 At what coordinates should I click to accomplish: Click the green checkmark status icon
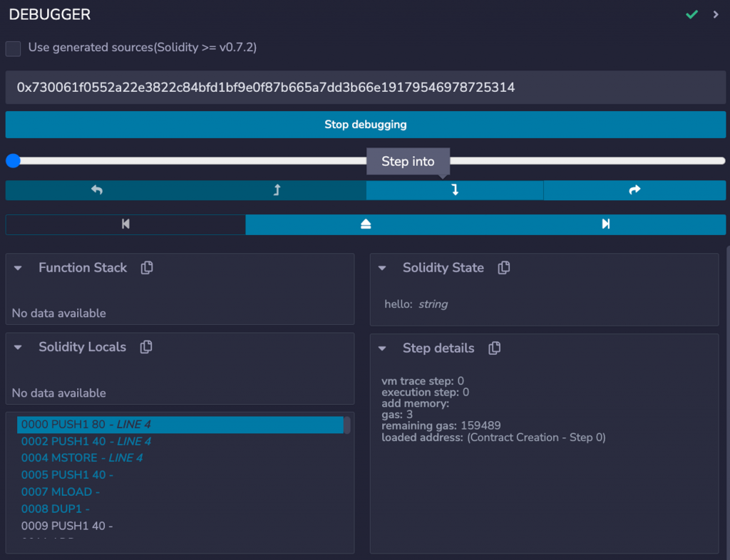692,15
